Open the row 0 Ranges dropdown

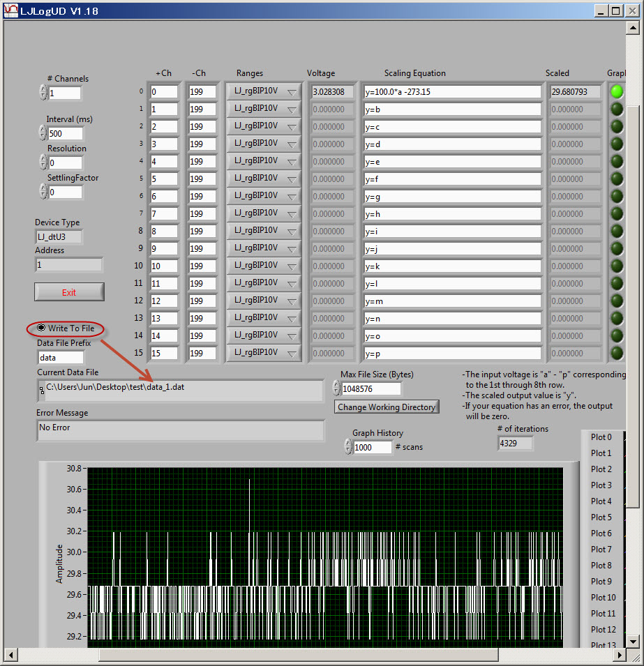pos(264,91)
